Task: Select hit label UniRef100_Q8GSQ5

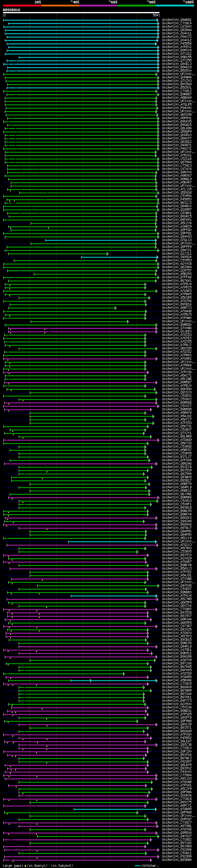Action: pos(177,349)
